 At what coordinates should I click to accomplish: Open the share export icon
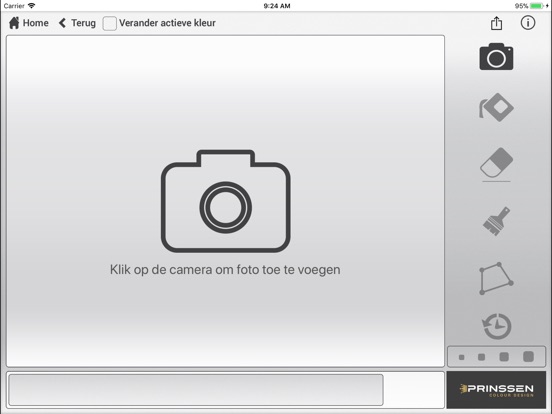tap(496, 23)
